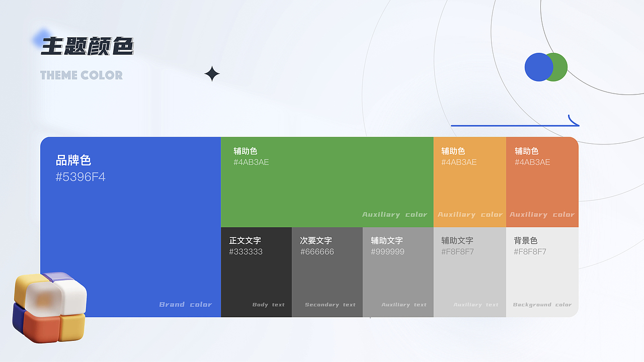Click the #999999 hex code
This screenshot has width=644, height=362.
coord(387,252)
